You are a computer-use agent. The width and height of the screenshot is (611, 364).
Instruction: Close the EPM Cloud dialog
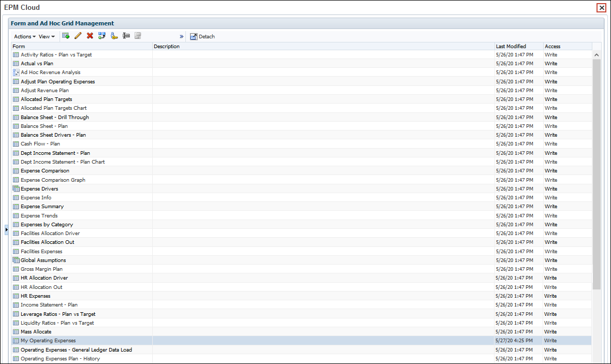(x=602, y=8)
